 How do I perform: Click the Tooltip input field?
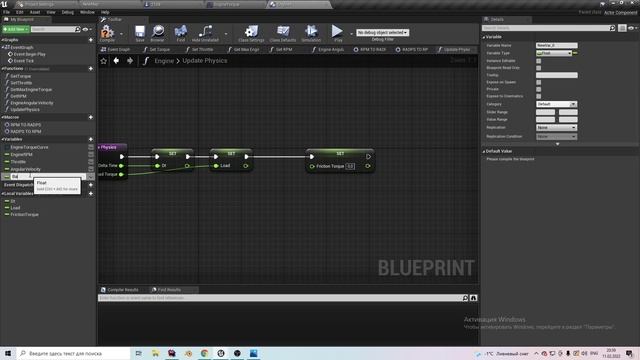(557, 75)
